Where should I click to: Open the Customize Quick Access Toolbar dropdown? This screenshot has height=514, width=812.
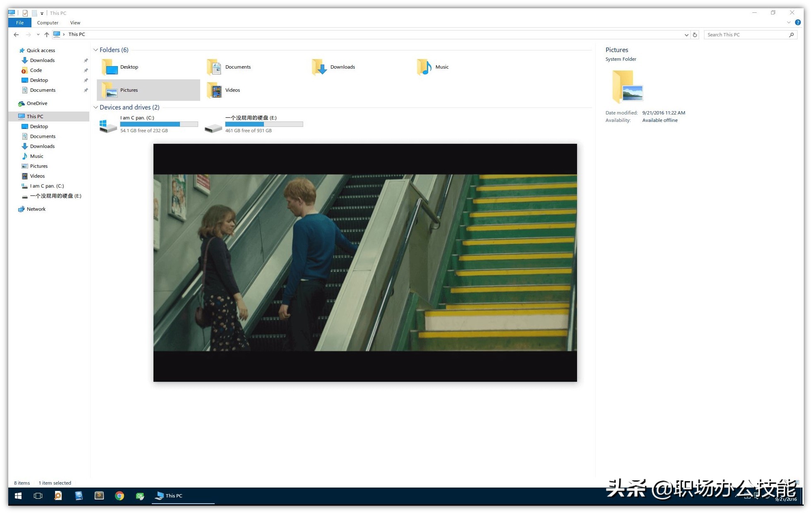pyautogui.click(x=41, y=13)
